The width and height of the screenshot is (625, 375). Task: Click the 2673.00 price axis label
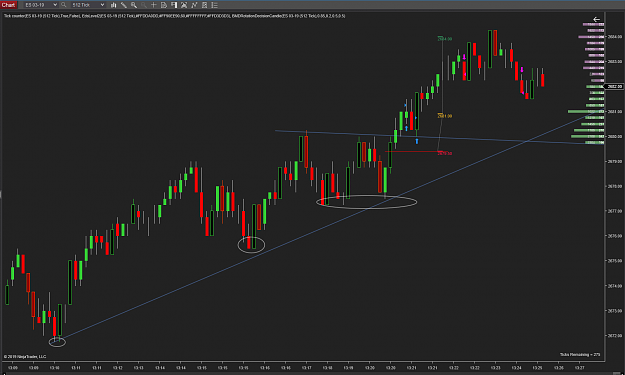[615, 310]
